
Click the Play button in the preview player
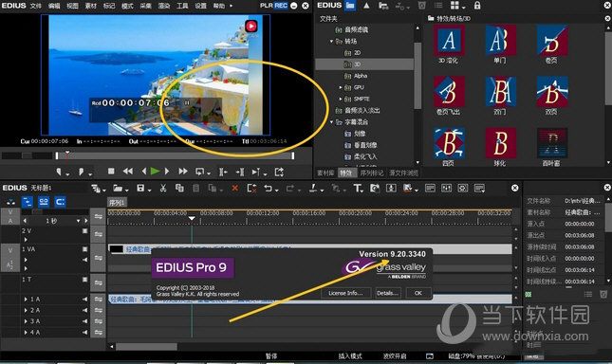pos(155,171)
